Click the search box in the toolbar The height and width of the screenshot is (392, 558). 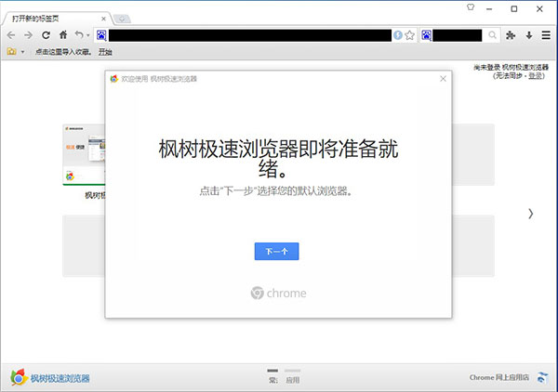click(x=463, y=35)
